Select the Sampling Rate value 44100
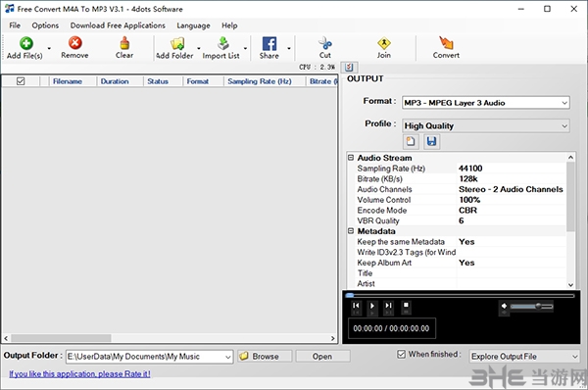Image resolution: width=588 pixels, height=390 pixels. pos(470,169)
